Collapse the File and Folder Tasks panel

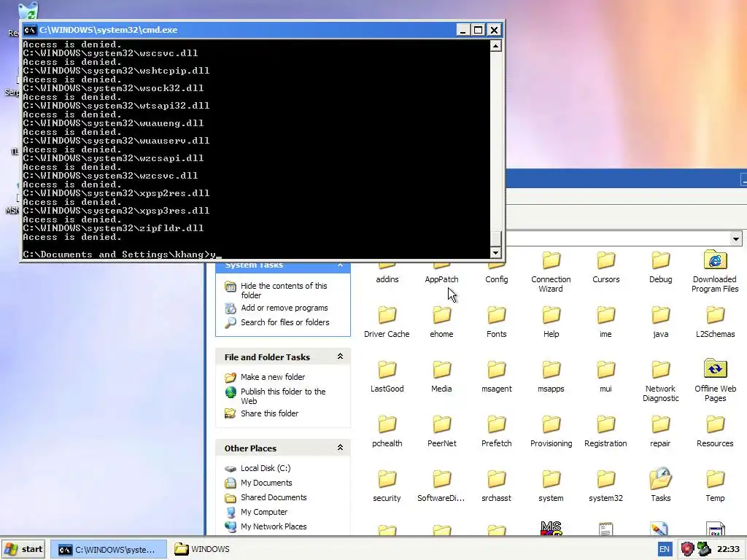[340, 356]
